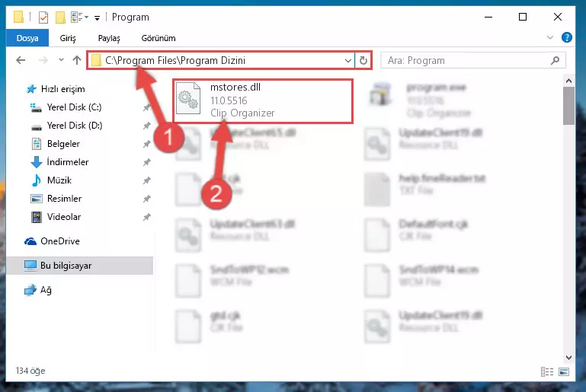Click the New Folder icon in quick access toolbar
Image resolution: width=586 pixels, height=392 pixels.
tap(60, 18)
